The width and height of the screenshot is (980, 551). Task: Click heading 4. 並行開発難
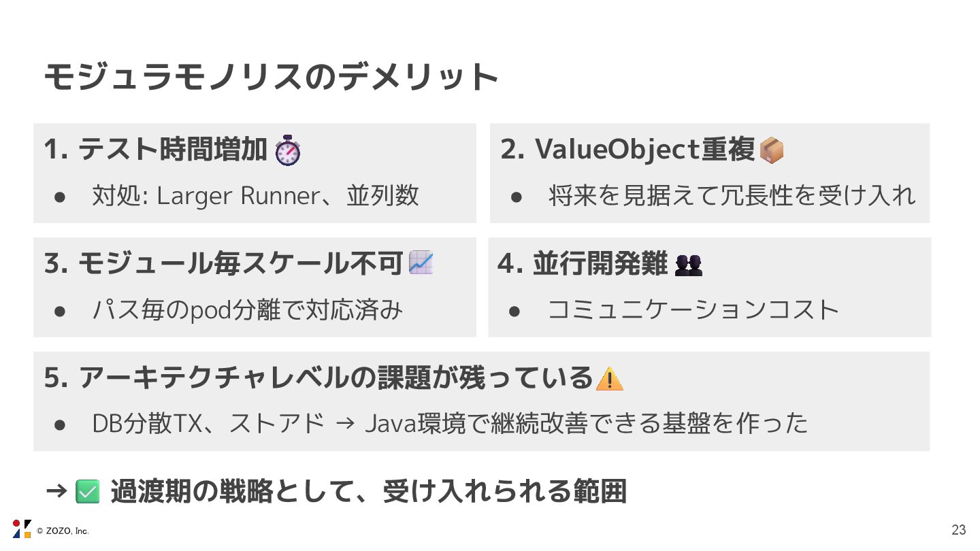[582, 264]
